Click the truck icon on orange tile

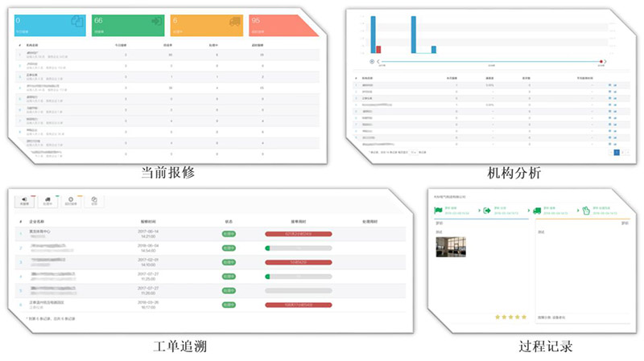tap(235, 23)
